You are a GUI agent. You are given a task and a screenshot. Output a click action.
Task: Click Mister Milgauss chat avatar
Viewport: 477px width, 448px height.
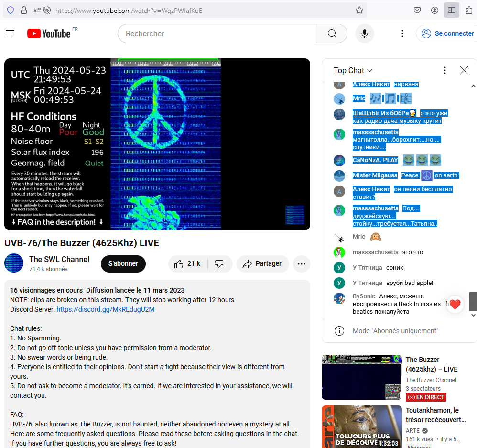(x=339, y=175)
